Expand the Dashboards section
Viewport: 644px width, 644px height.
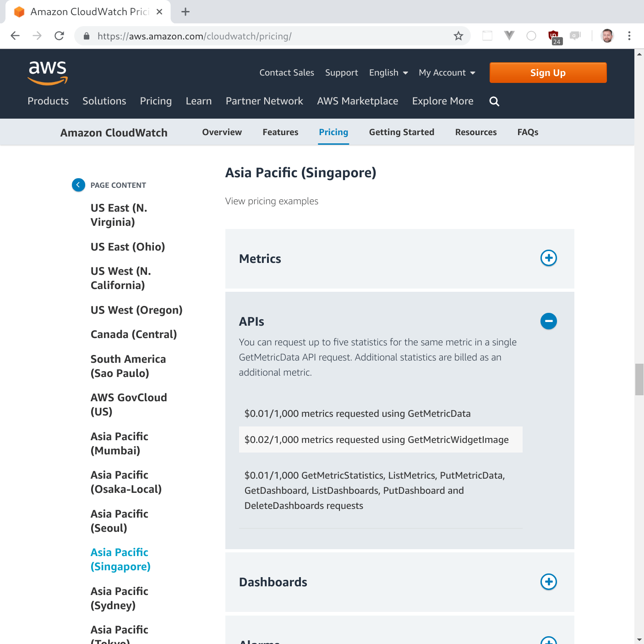tap(548, 582)
